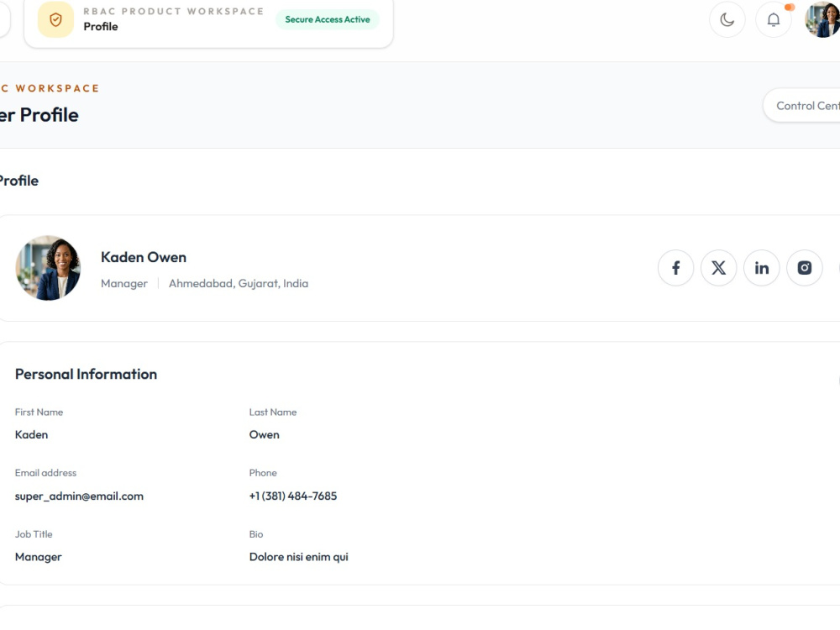
Task: Select the Kaden Owen name heading
Action: pos(144,257)
